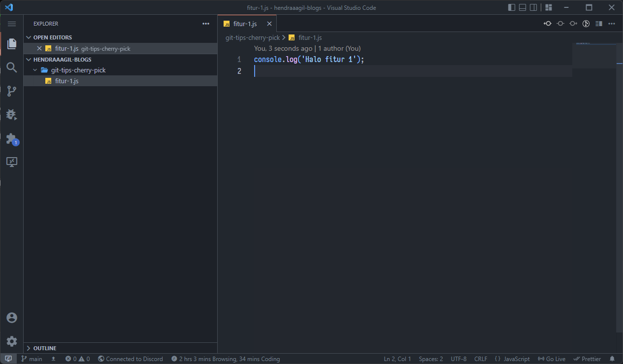Click the notifications bell in status bar
Viewport: 623px width, 364px height.
612,359
